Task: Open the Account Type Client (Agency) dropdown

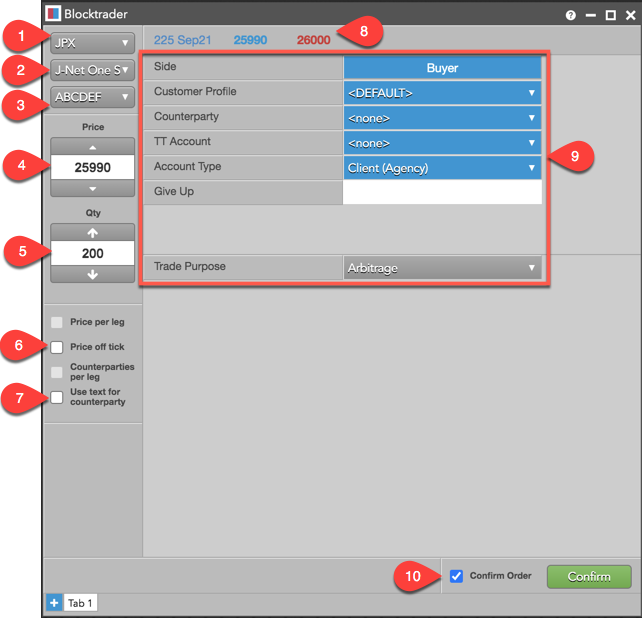Action: tap(442, 168)
